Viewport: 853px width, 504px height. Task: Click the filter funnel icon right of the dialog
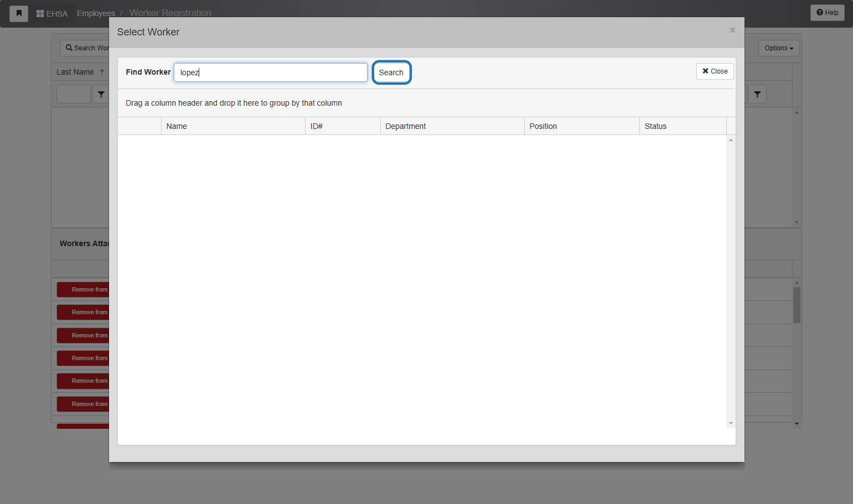click(x=757, y=95)
